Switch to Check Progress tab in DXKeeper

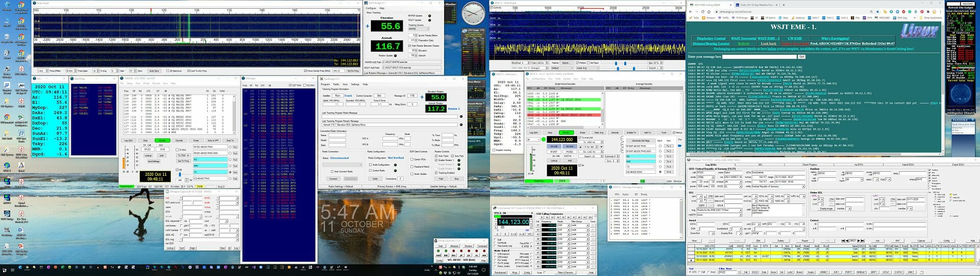pos(810,165)
